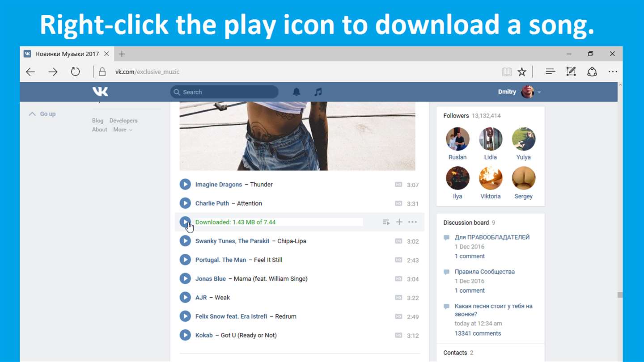Click play icon on downloading track

tap(185, 222)
